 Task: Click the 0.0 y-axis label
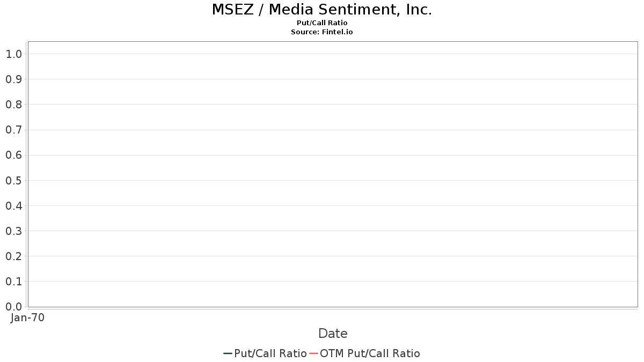13,307
